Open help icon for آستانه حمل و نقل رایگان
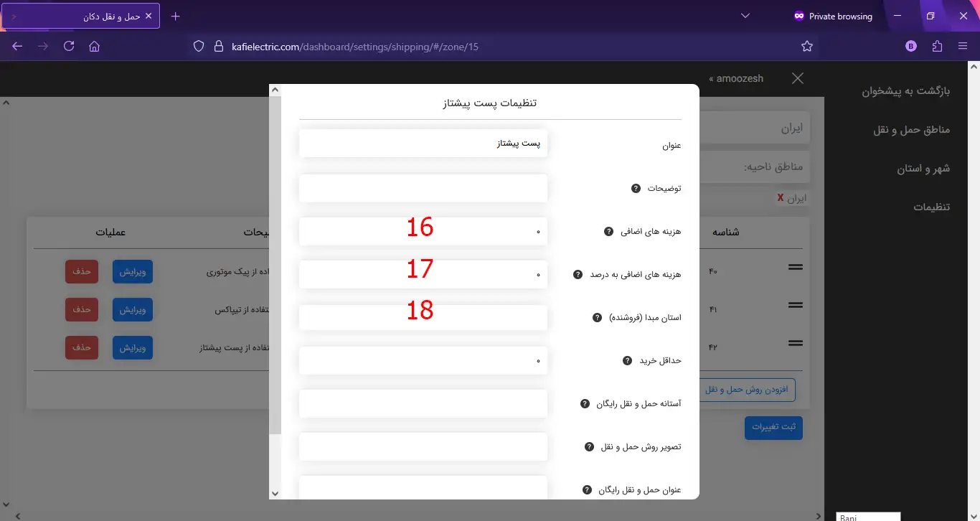 (x=583, y=404)
